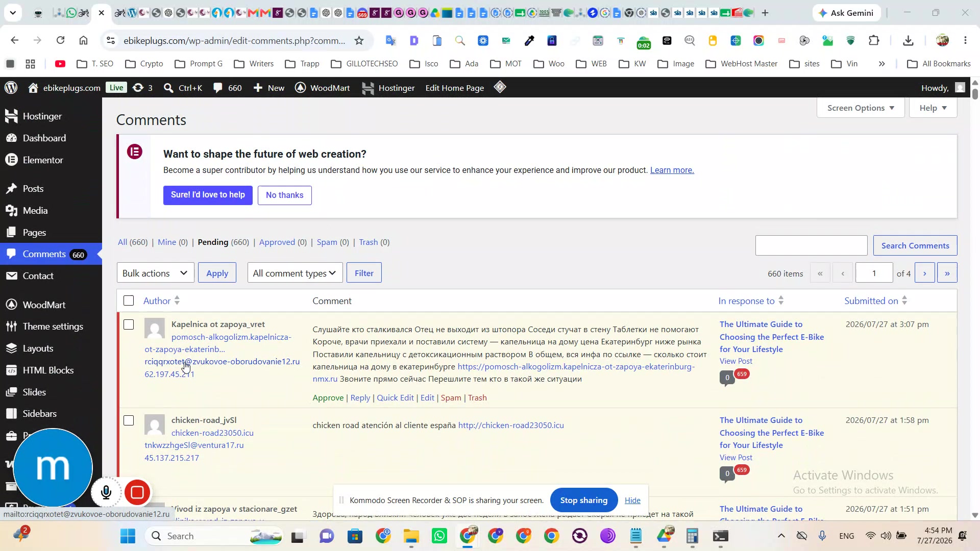Screen dimensions: 980x551
Task: Click the New plus item in the admin bar
Action: click(x=269, y=88)
